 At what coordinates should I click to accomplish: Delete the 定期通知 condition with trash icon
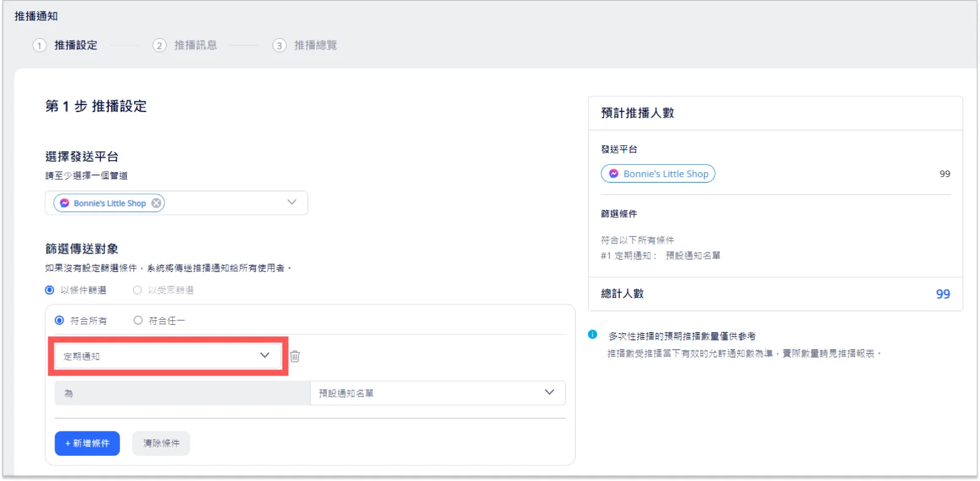pos(295,356)
